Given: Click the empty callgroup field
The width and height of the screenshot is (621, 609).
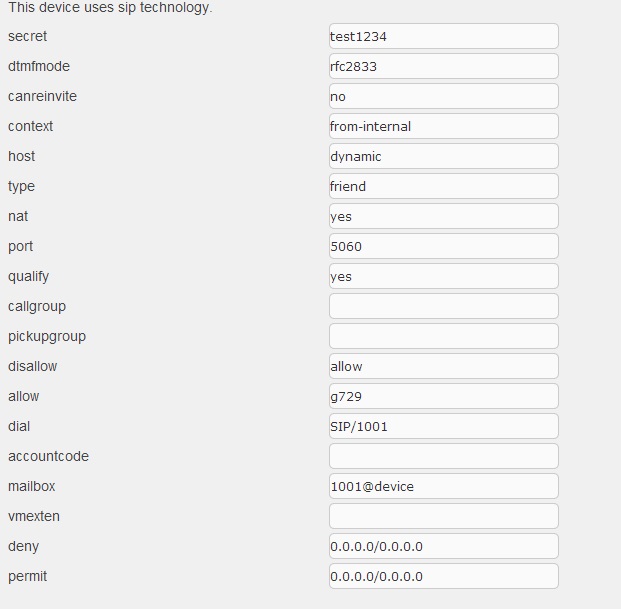Looking at the screenshot, I should pyautogui.click(x=443, y=307).
